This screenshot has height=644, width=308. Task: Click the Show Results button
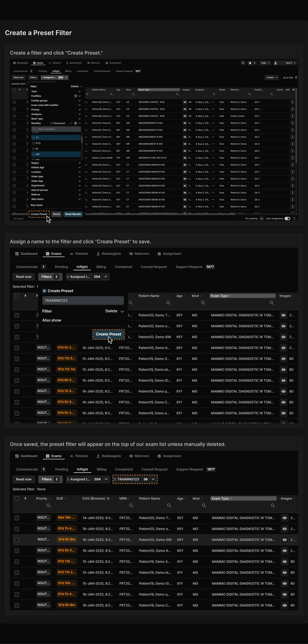click(73, 214)
